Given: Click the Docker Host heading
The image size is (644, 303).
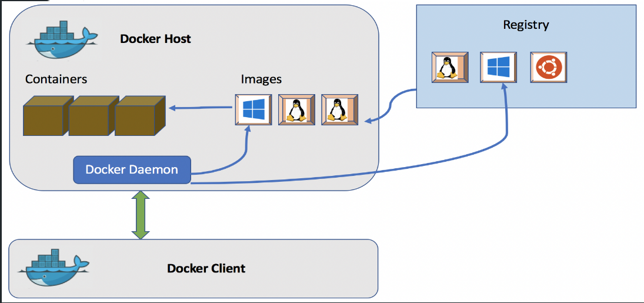Looking at the screenshot, I should [x=156, y=39].
